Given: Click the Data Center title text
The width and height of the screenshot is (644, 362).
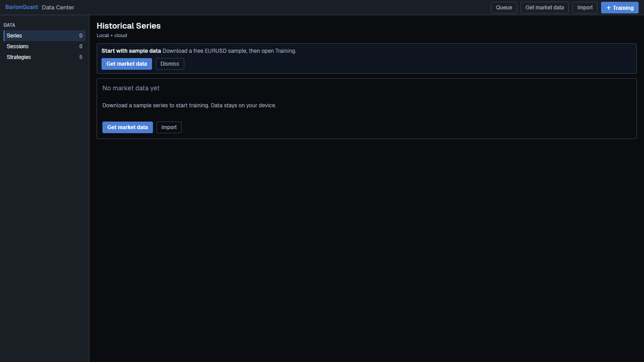Looking at the screenshot, I should (x=58, y=8).
